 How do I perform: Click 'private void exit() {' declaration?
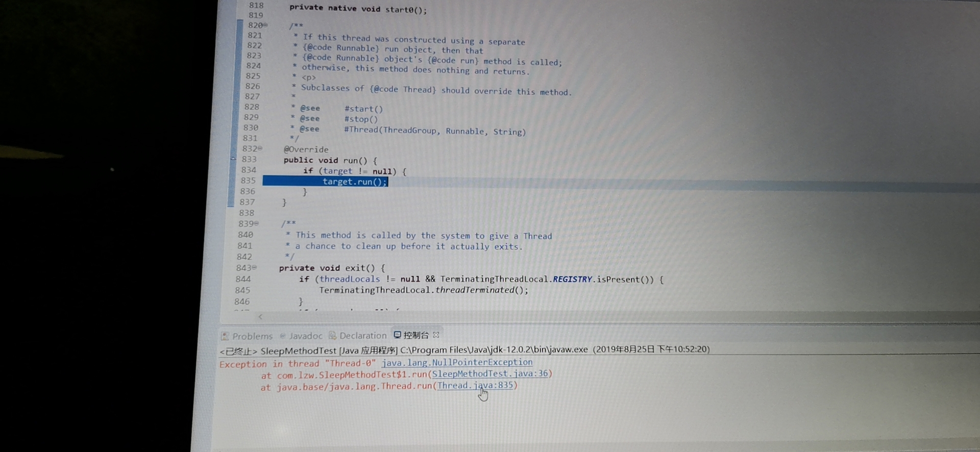coord(332,268)
